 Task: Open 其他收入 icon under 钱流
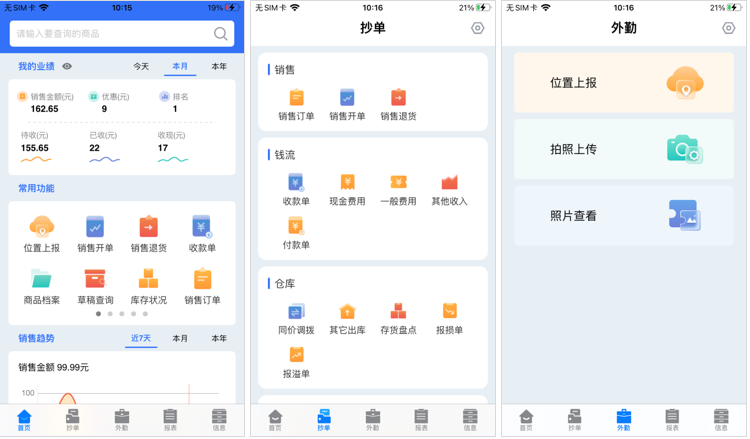tap(449, 182)
